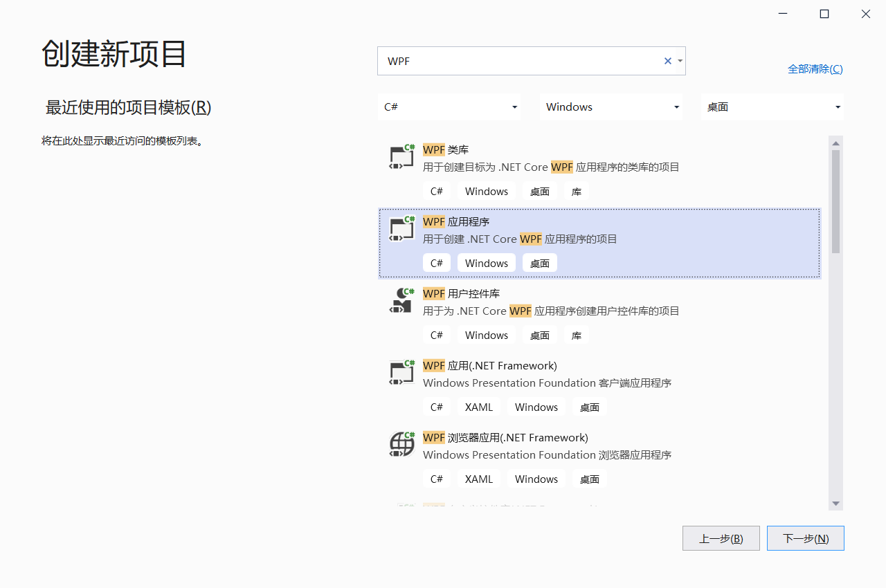Select the WPF 类库 template title
This screenshot has width=886, height=588.
pyautogui.click(x=446, y=150)
